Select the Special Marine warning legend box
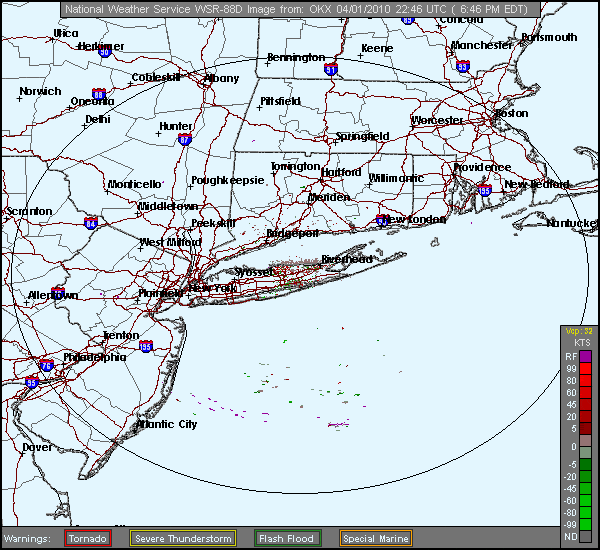Image resolution: width=600 pixels, height=550 pixels. point(375,539)
